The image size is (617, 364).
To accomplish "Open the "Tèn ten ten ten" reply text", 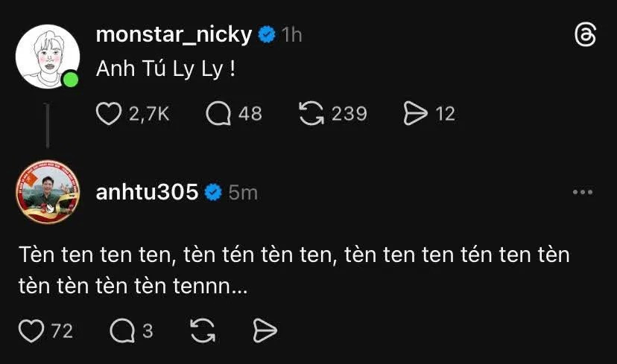I will click(294, 269).
